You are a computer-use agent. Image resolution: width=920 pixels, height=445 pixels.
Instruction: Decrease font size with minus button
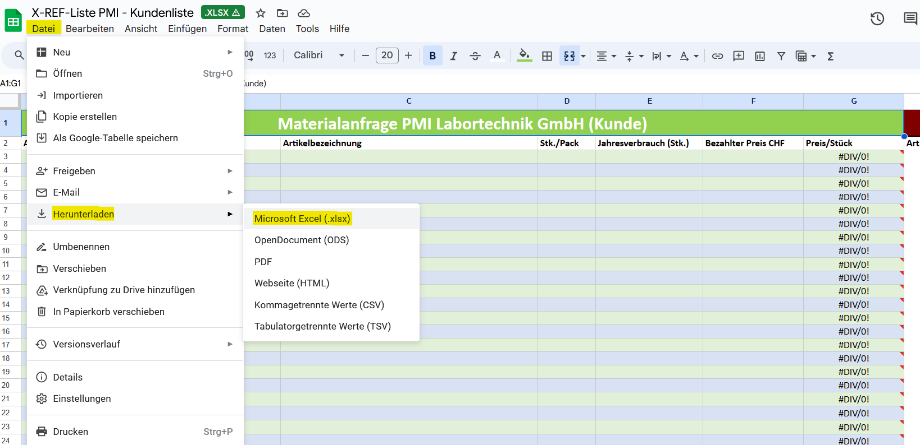coord(365,56)
